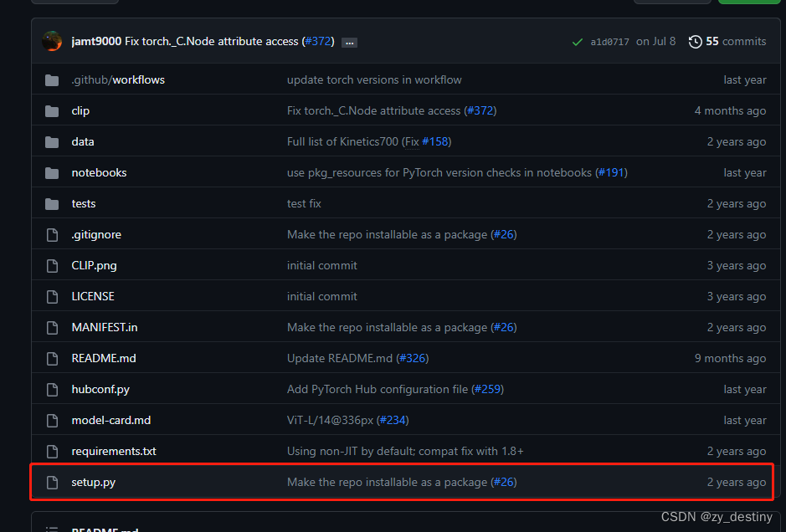Open #259 link in hubconf.py row
Screen dimensions: 786x532
pos(487,389)
